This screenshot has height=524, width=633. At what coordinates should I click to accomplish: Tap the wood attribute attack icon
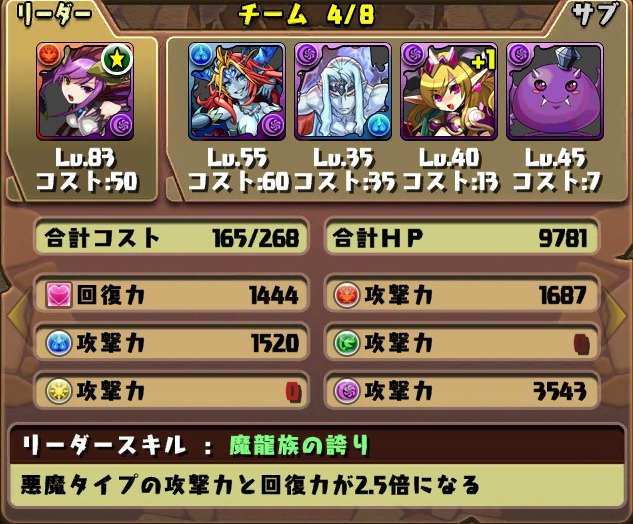pyautogui.click(x=347, y=343)
